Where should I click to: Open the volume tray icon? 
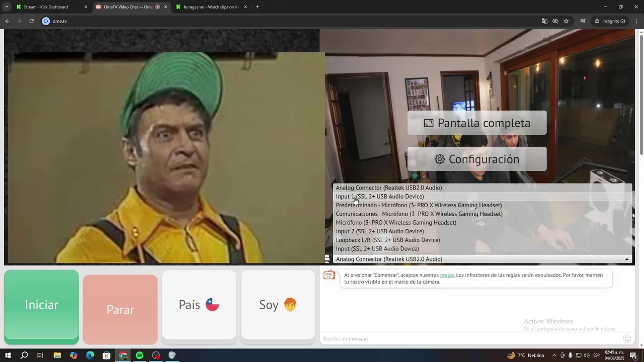coord(587,355)
